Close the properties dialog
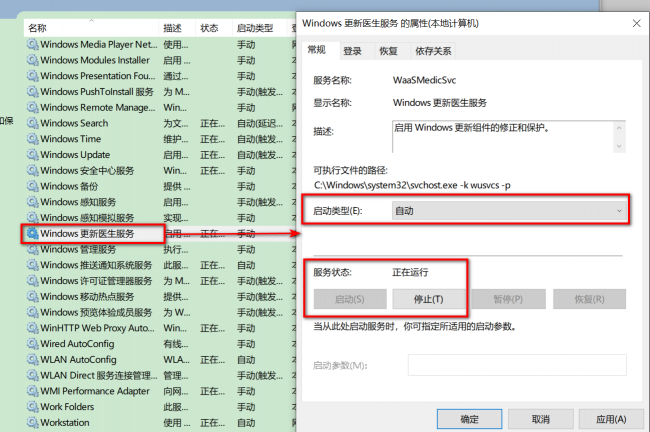 [x=637, y=23]
